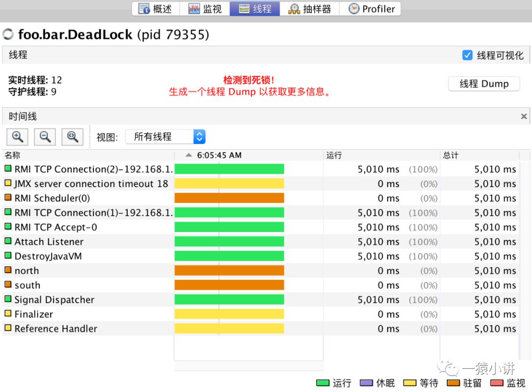Sort by the 6:05:45 AM timeline column arrow
The width and height of the screenshot is (532, 392).
(x=189, y=155)
